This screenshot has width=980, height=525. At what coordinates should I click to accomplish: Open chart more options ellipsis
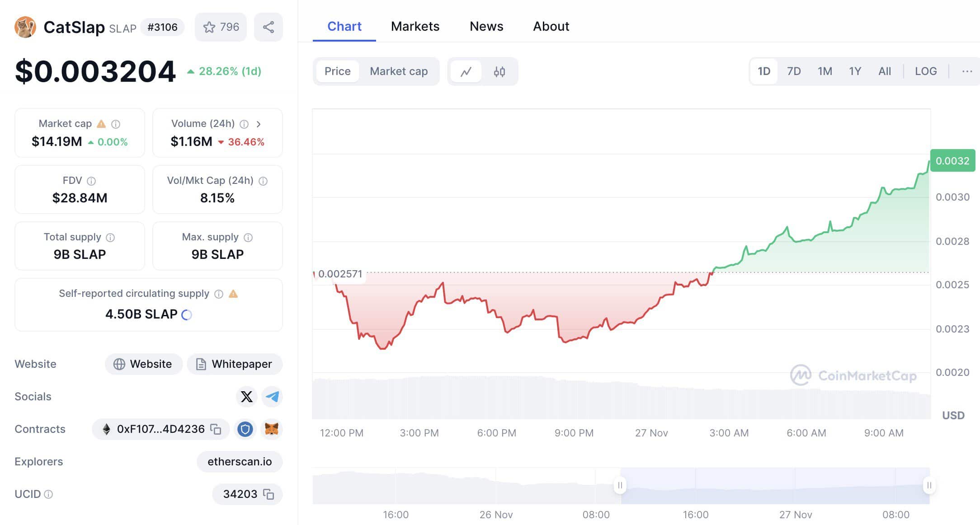[x=967, y=71]
